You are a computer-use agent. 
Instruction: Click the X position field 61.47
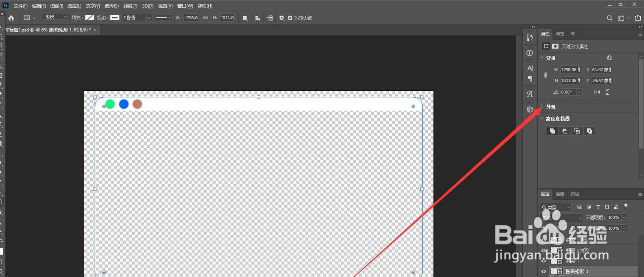click(x=602, y=70)
